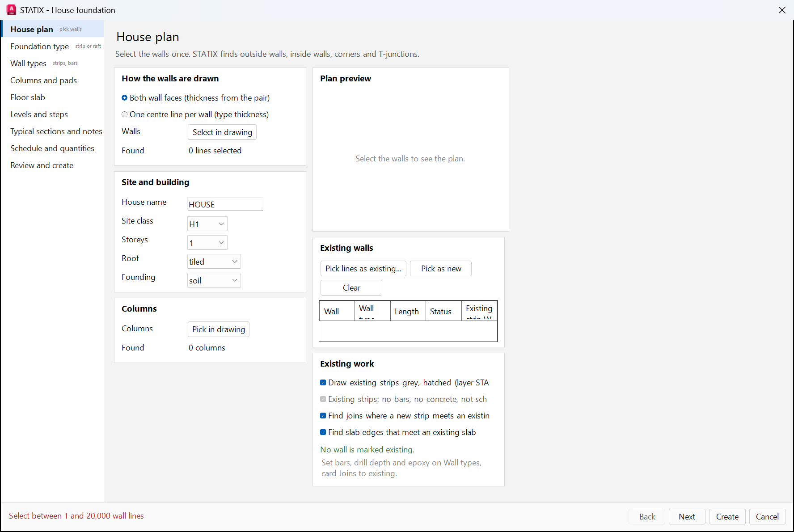Open the Roof type dropdown
794x532 pixels.
coord(214,262)
